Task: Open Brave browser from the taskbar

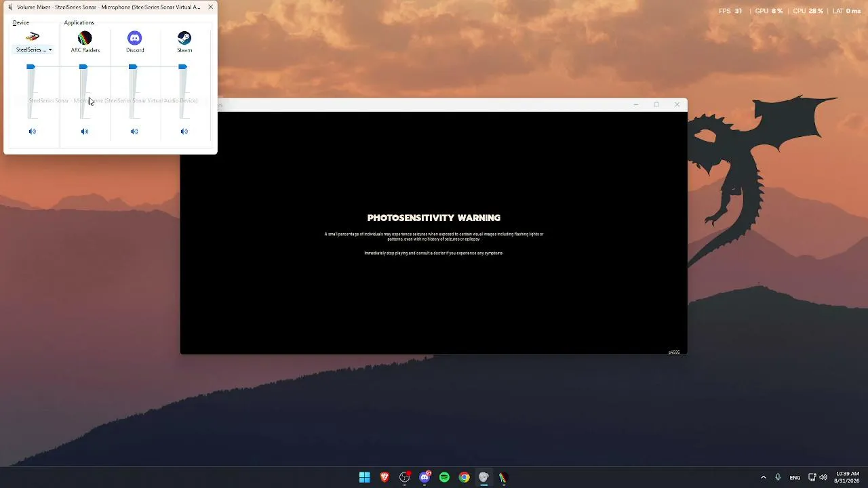Action: 384,477
